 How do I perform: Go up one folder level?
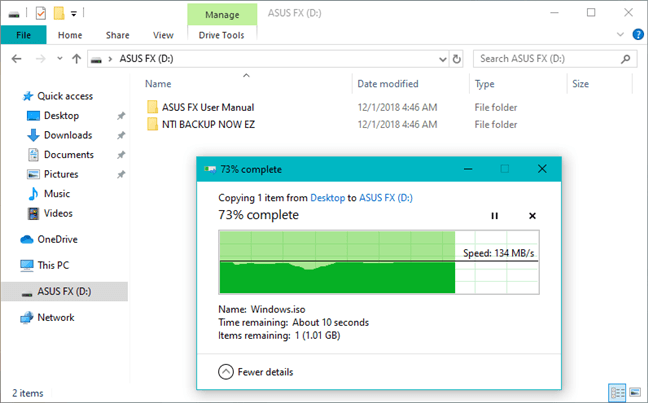[x=76, y=59]
